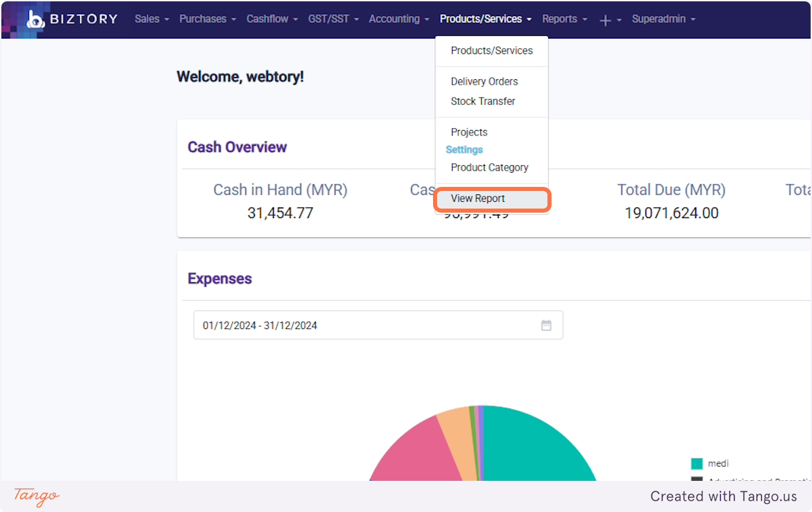Click the Expenses heading
The width and height of the screenshot is (812, 512).
[220, 278]
